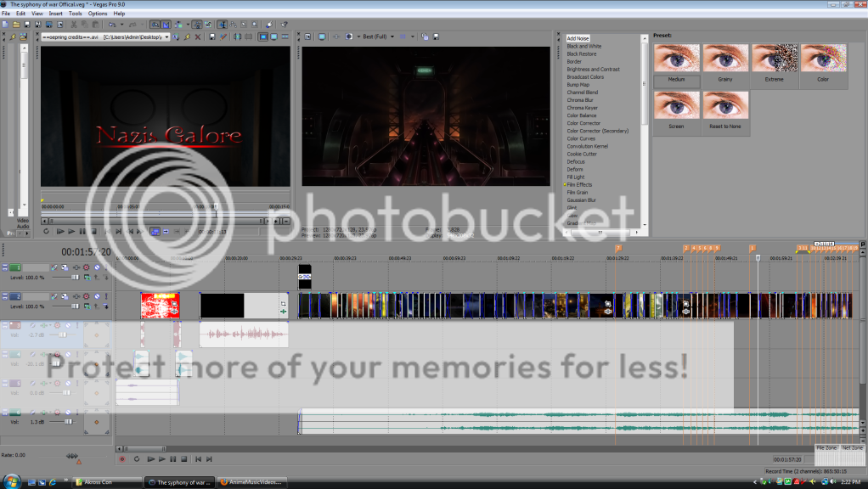868x489 pixels.
Task: Toggle loop playback in the trimmer
Action: click(x=46, y=231)
